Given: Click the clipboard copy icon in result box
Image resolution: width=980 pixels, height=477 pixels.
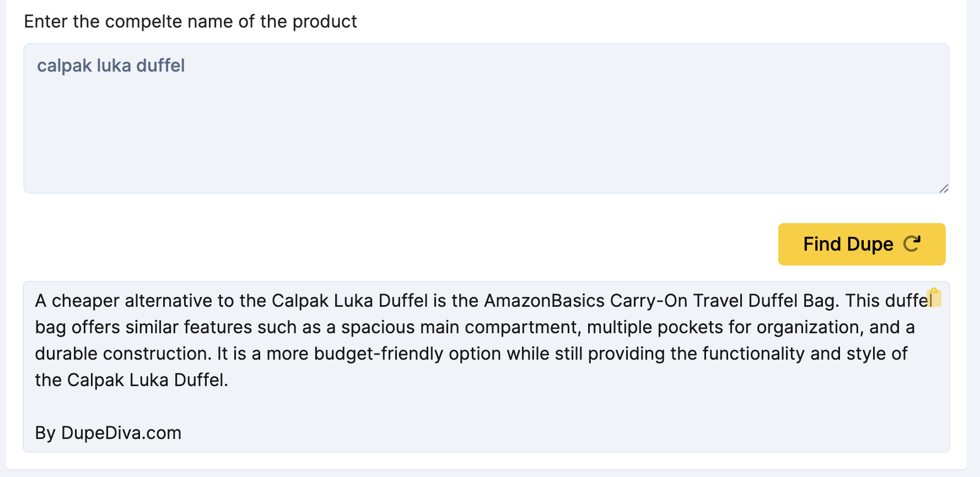Looking at the screenshot, I should point(934,297).
